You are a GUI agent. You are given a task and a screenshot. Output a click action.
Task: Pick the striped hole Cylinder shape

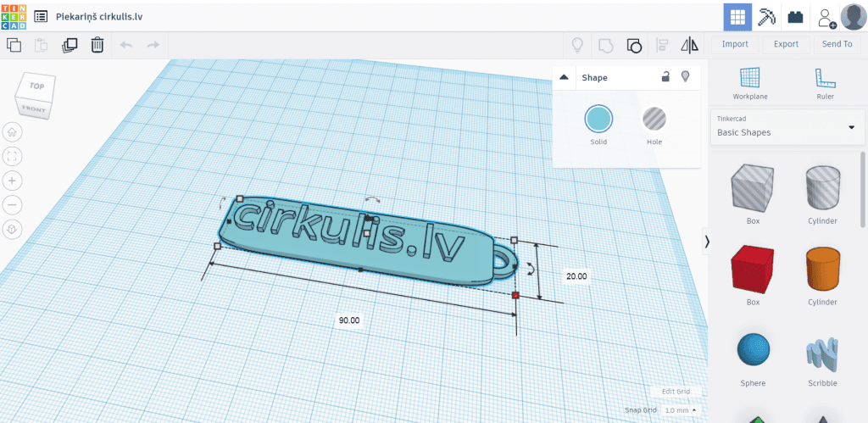(x=822, y=188)
